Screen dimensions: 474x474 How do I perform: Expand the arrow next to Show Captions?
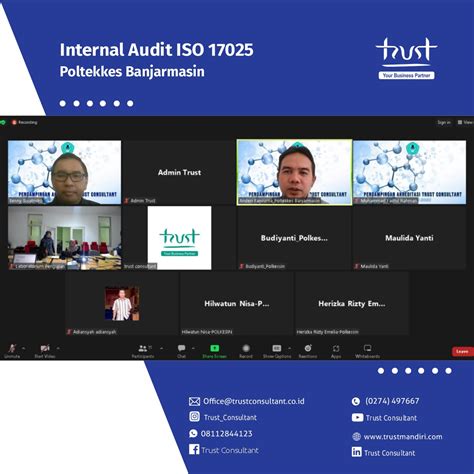[x=290, y=349]
